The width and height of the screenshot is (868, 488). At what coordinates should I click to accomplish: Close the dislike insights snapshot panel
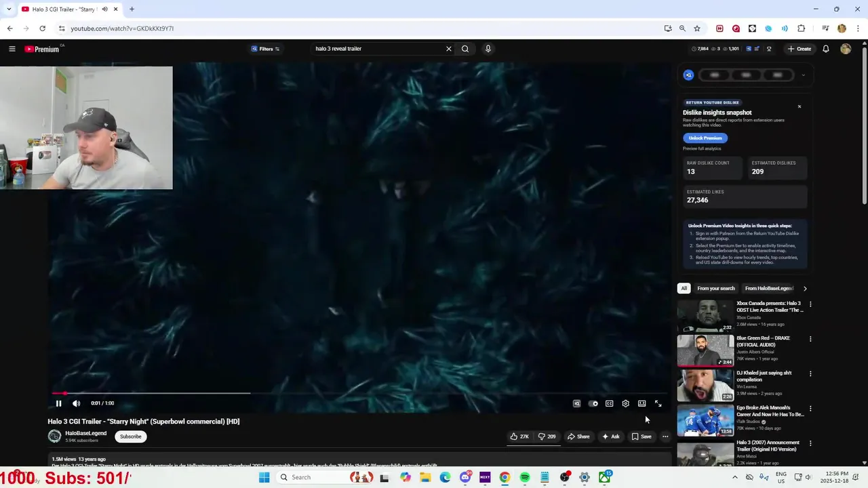click(x=799, y=106)
